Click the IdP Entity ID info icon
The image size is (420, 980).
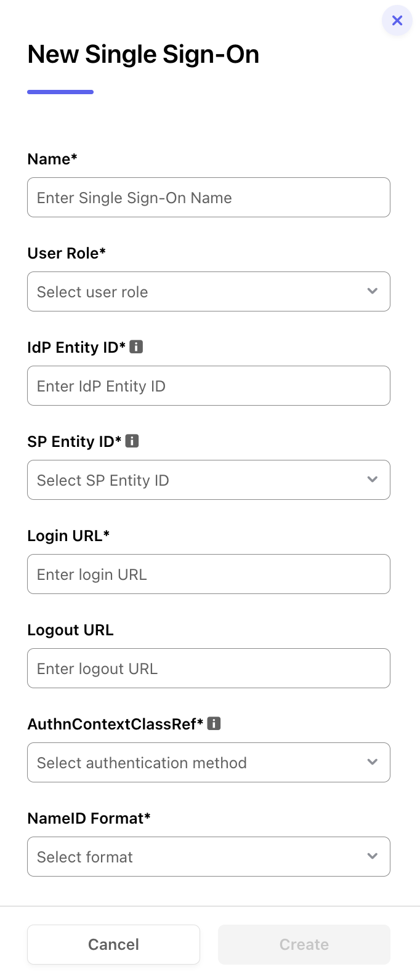136,347
